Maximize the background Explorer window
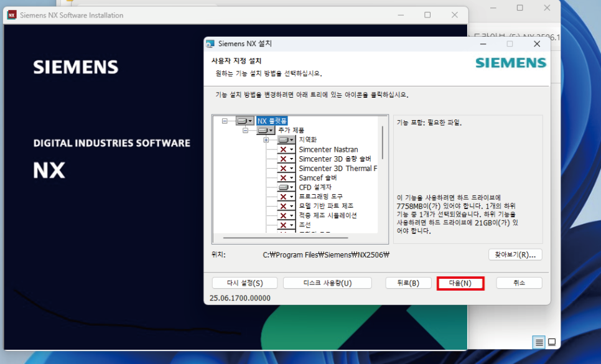This screenshot has width=601, height=364. [519, 7]
